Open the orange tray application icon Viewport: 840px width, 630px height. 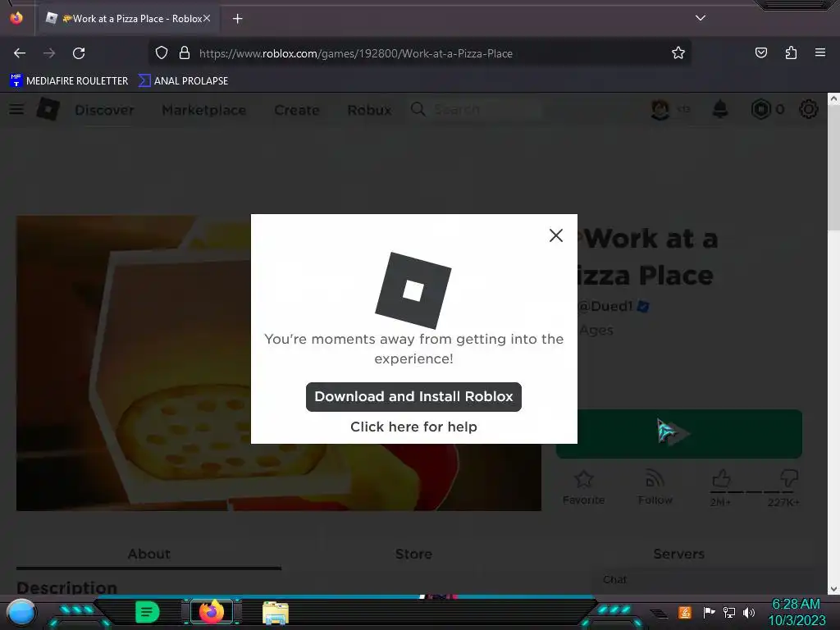point(685,612)
